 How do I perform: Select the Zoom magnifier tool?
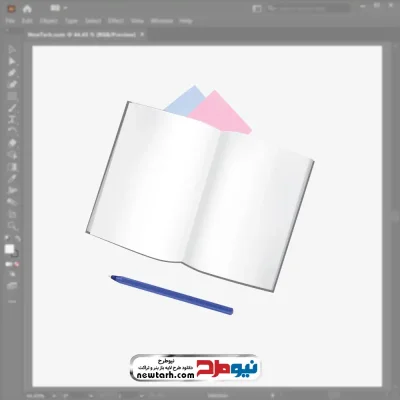tap(13, 226)
